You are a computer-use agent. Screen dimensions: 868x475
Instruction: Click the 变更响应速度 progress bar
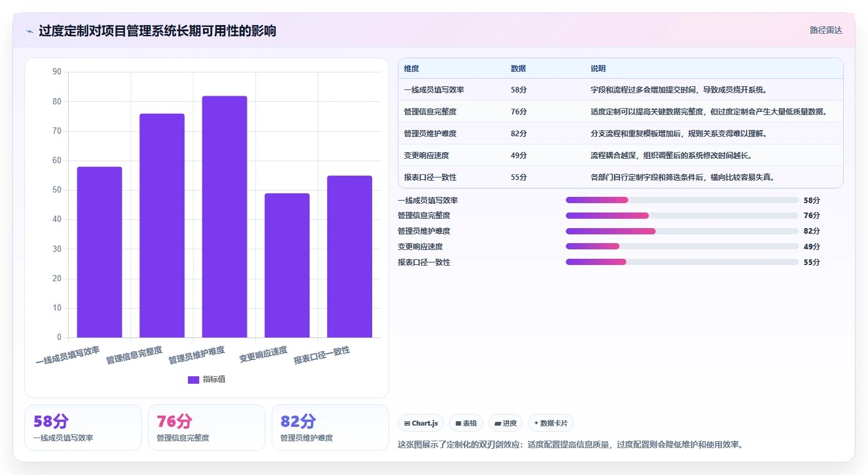pos(682,246)
